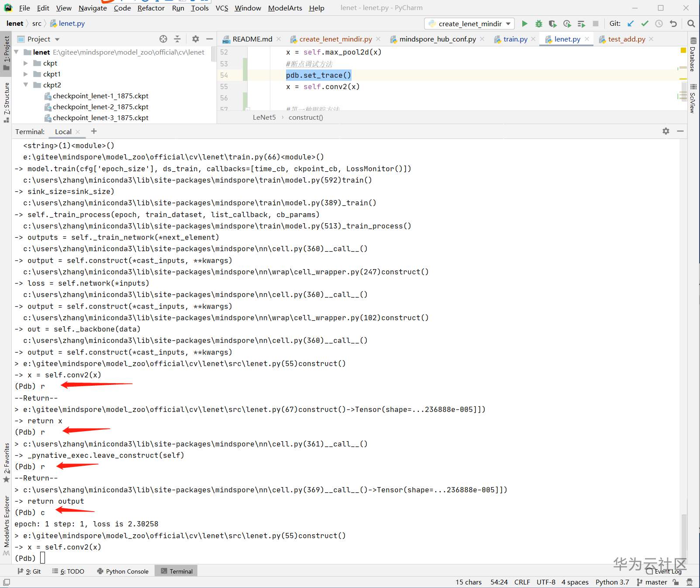Commit changes with green checkmark
Viewport: 700px width, 588px height.
[x=645, y=24]
